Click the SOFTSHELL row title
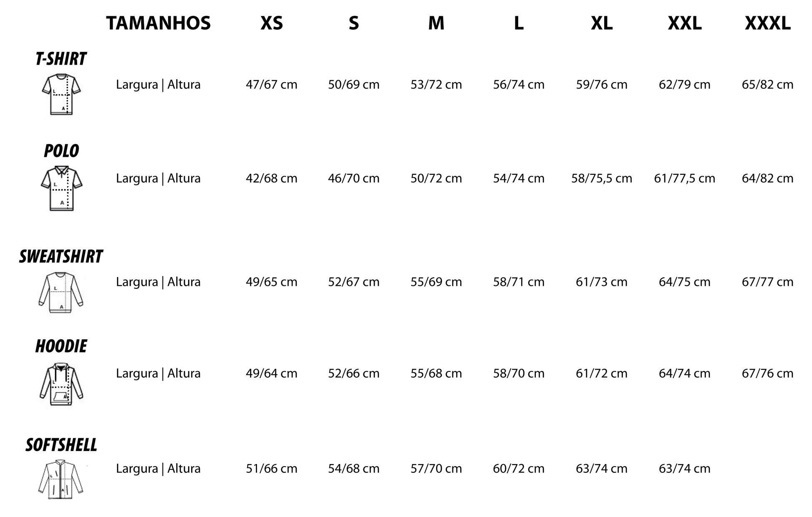The height and width of the screenshot is (517, 812). (x=61, y=445)
